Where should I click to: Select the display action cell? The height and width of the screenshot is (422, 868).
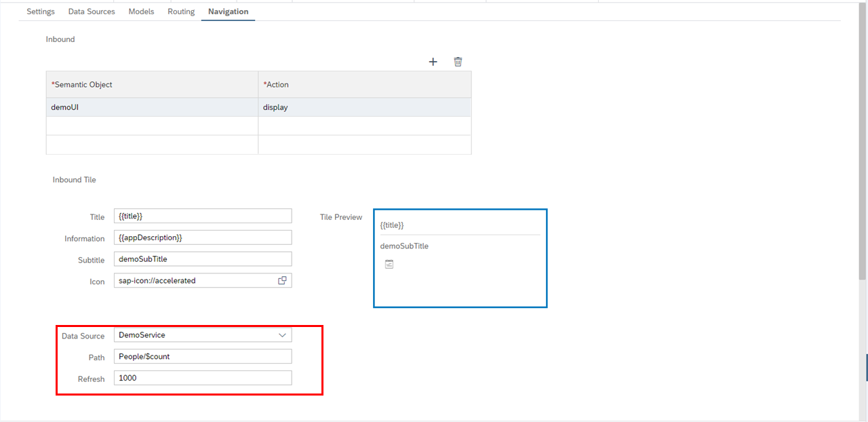(x=365, y=107)
